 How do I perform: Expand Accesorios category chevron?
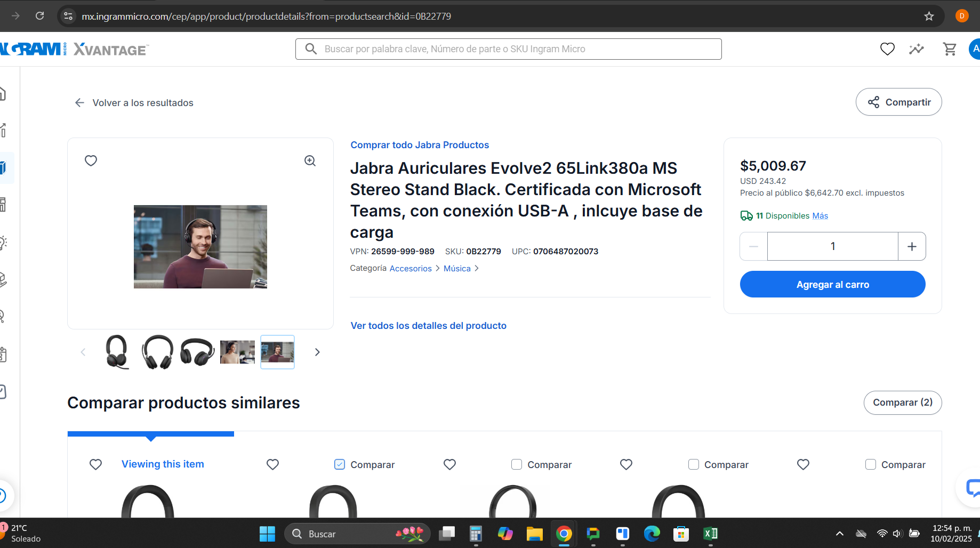pos(438,268)
